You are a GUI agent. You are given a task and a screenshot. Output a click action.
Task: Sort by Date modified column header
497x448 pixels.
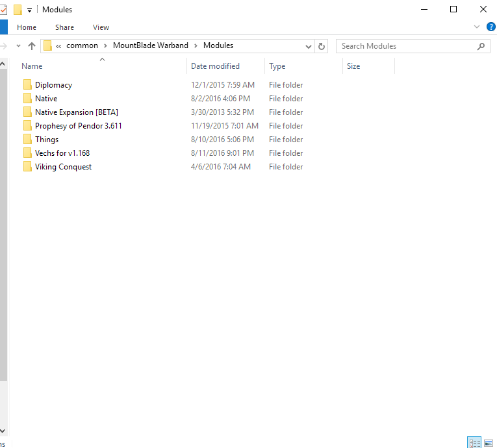pos(215,66)
